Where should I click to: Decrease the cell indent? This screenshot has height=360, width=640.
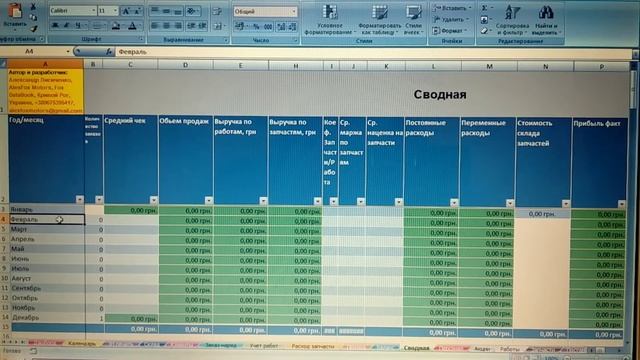click(191, 26)
